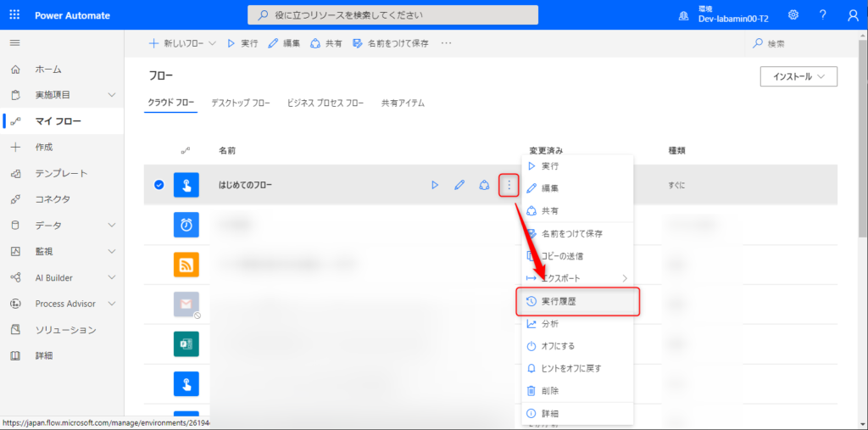Collapse the left navigation hamburger menu
The width and height of the screenshot is (868, 430).
[15, 43]
